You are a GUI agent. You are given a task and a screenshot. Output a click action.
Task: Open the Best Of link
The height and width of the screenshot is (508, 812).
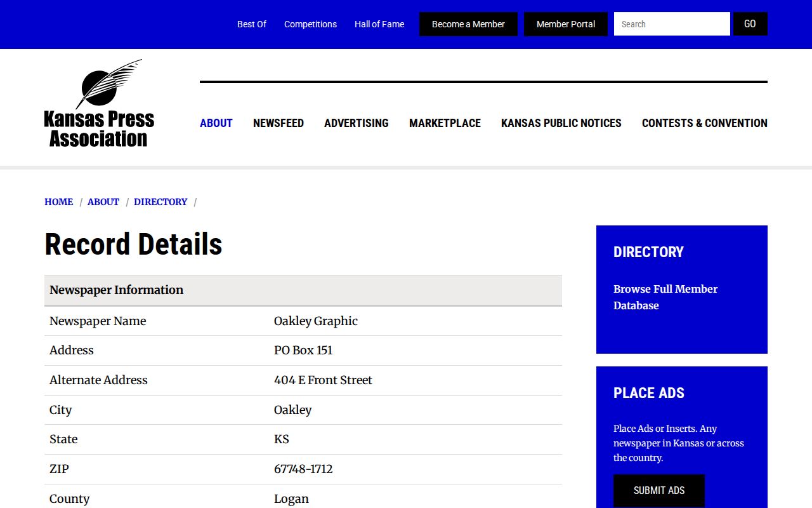click(252, 24)
